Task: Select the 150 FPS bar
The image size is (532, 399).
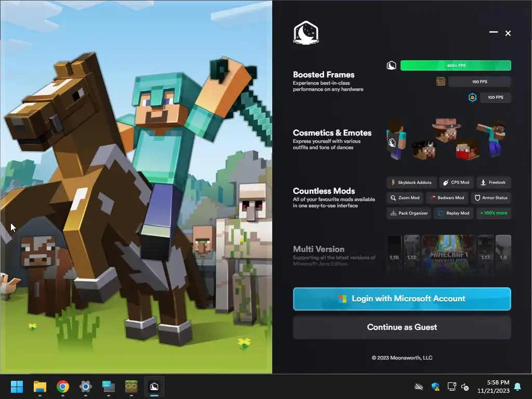Action: [x=480, y=82]
